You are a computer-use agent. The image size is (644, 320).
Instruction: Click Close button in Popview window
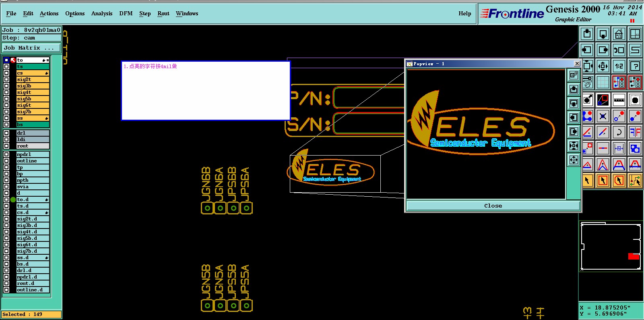493,206
